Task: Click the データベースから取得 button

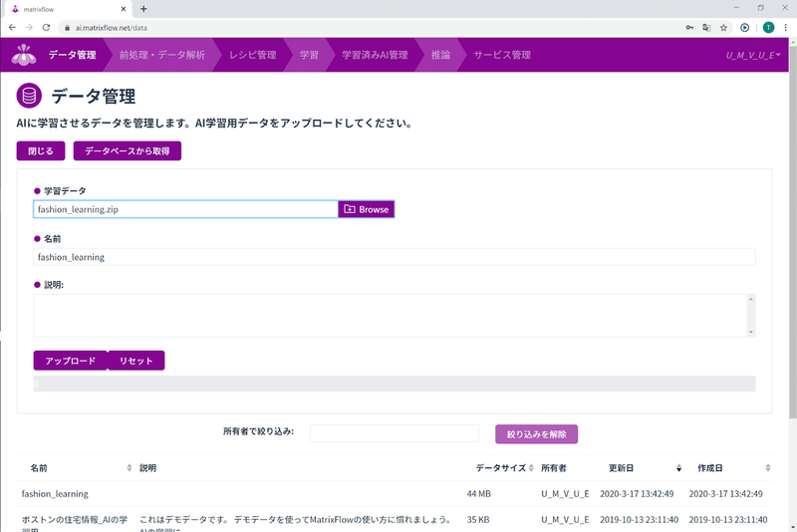Action: point(128,150)
